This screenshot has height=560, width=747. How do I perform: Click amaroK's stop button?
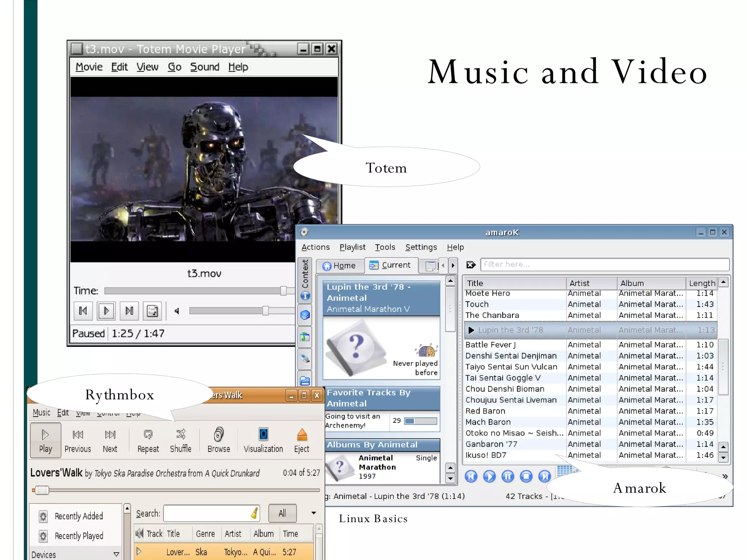point(526,476)
